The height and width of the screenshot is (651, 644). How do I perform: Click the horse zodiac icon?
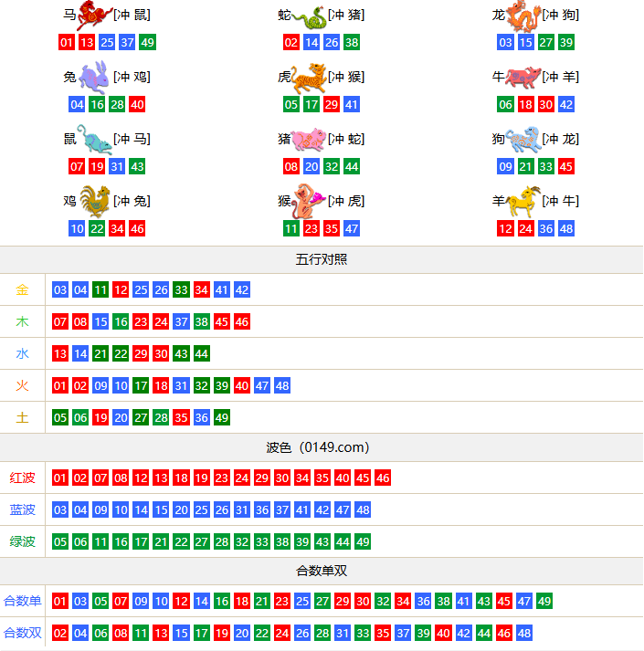coord(95,16)
